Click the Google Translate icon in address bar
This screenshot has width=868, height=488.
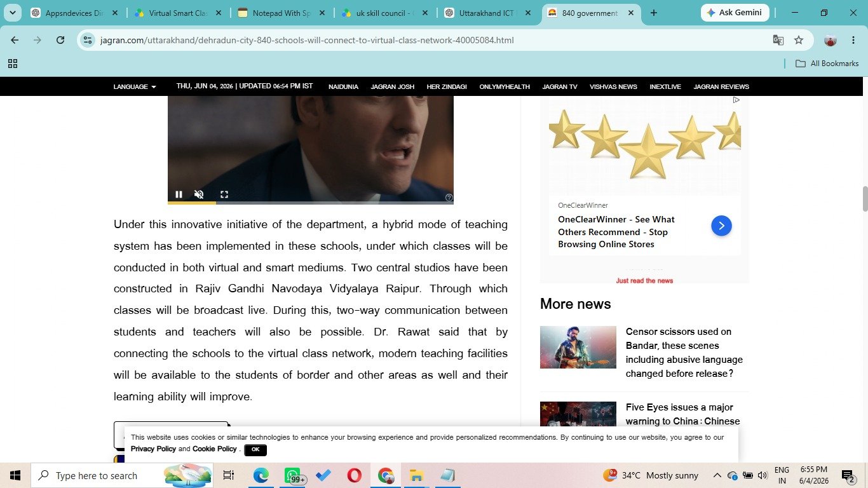(x=778, y=40)
